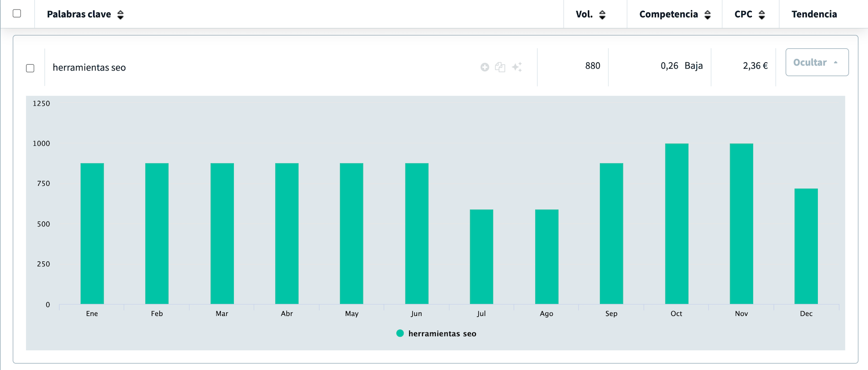Click the Sep bar in the chart
This screenshot has width=868, height=370.
(x=611, y=233)
